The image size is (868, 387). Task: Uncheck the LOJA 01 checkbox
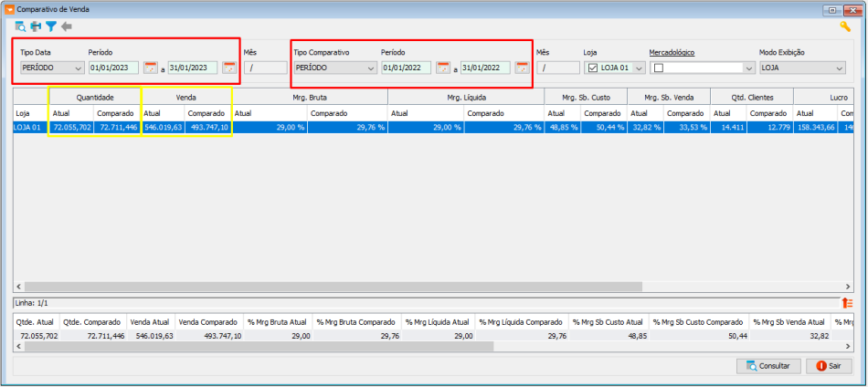tap(592, 68)
